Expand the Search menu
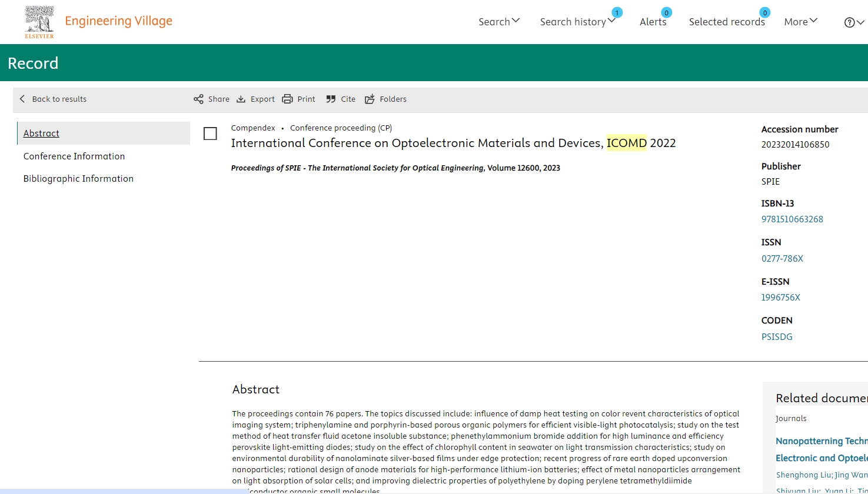Viewport: 868px width, 494px height. 499,22
